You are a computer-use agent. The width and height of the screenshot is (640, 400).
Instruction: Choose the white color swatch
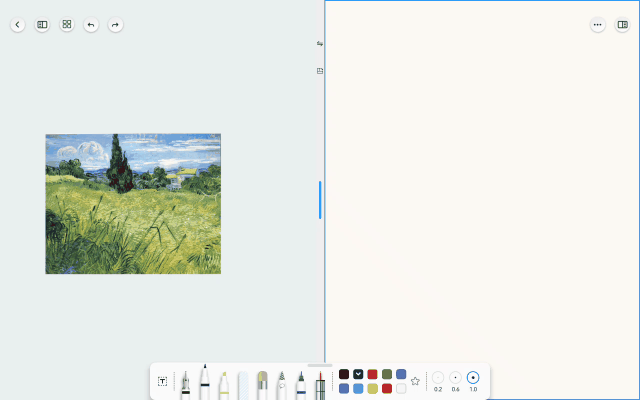401,389
